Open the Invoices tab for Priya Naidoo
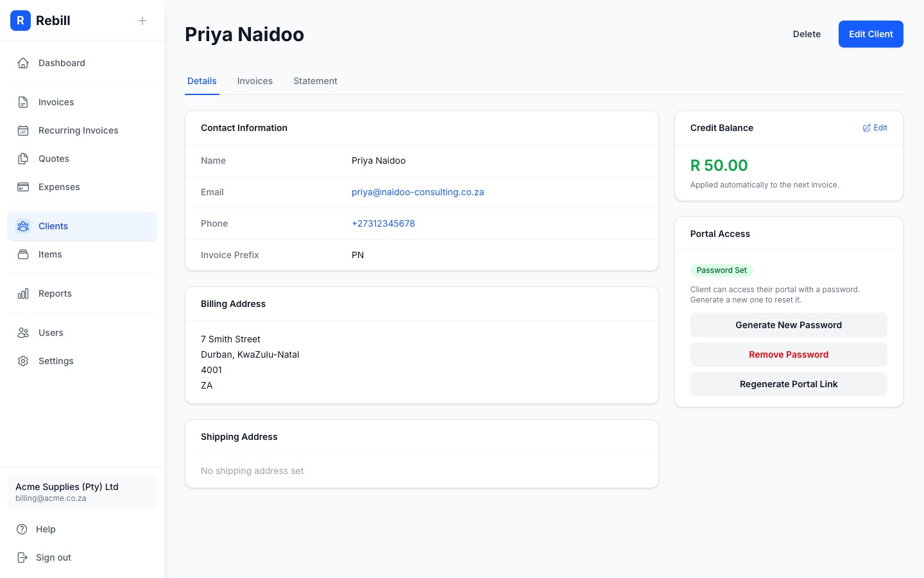 pos(255,81)
